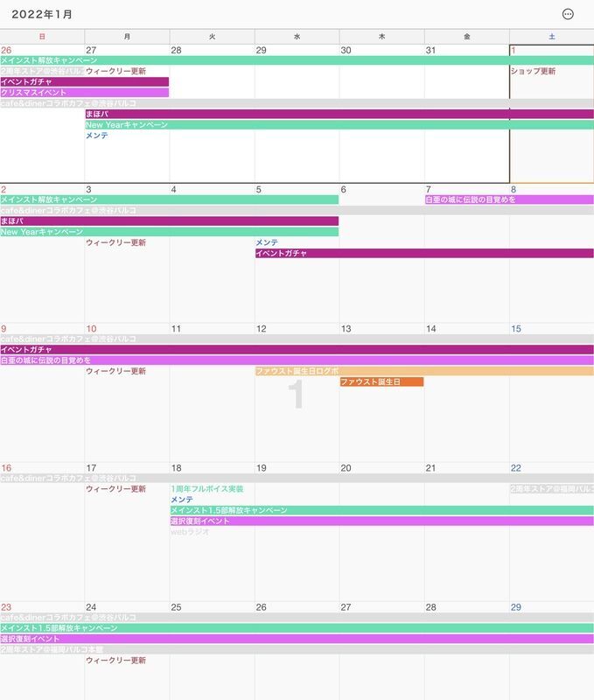Select the webラジオ event on January 18
The height and width of the screenshot is (700, 594).
pos(189,531)
